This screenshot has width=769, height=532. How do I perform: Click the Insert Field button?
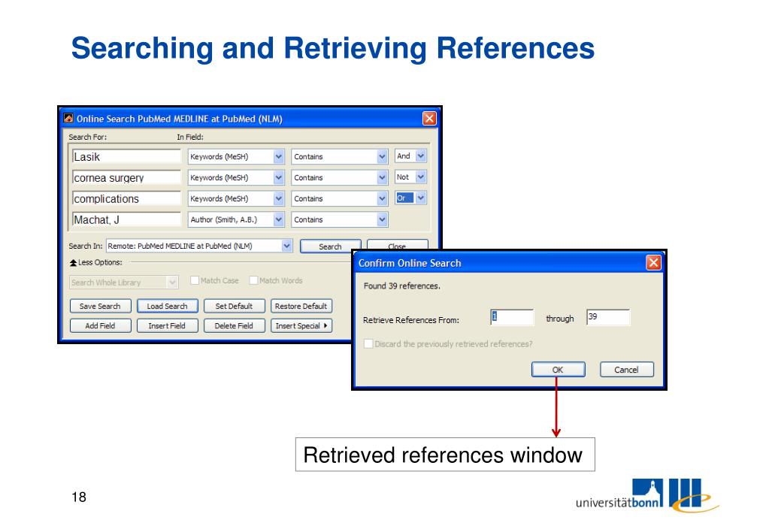[167, 325]
